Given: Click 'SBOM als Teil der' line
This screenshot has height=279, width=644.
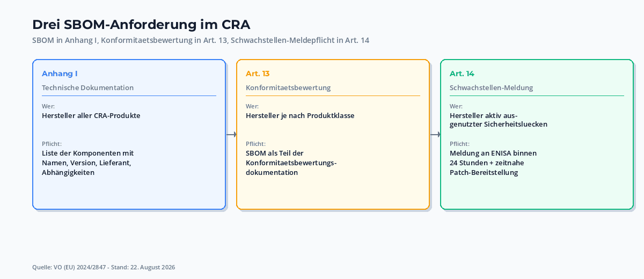Looking at the screenshot, I should pos(274,153).
